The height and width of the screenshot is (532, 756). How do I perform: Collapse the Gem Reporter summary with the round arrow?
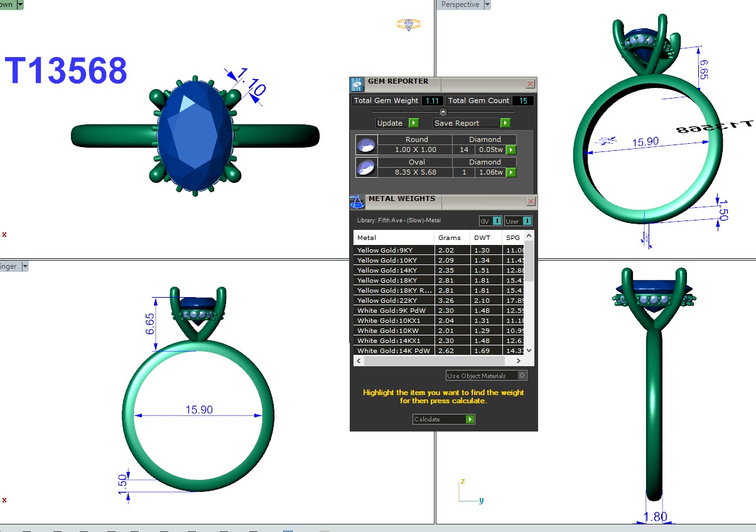click(443, 112)
